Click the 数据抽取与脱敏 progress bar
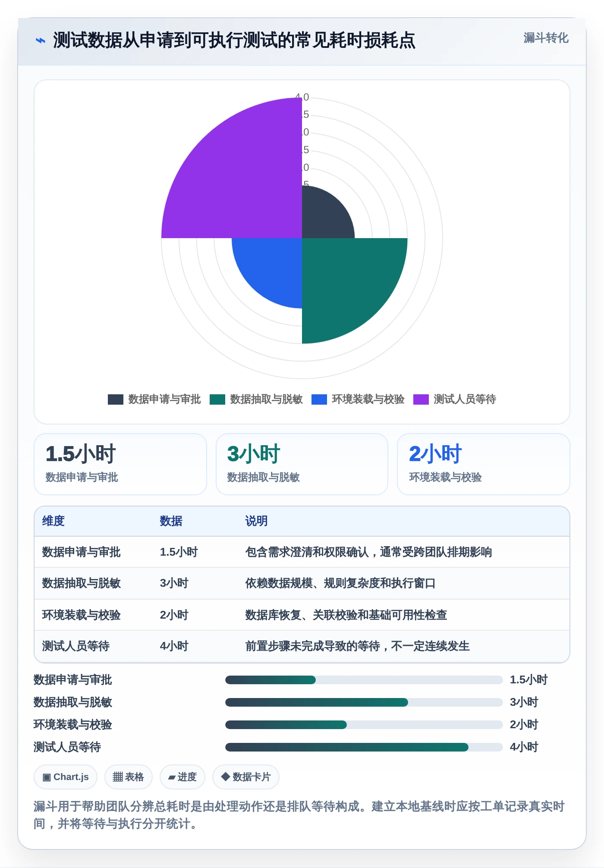 364,702
